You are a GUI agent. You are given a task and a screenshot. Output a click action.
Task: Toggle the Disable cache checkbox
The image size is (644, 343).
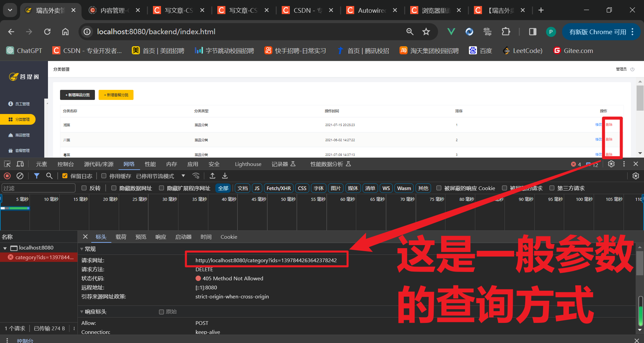point(104,176)
